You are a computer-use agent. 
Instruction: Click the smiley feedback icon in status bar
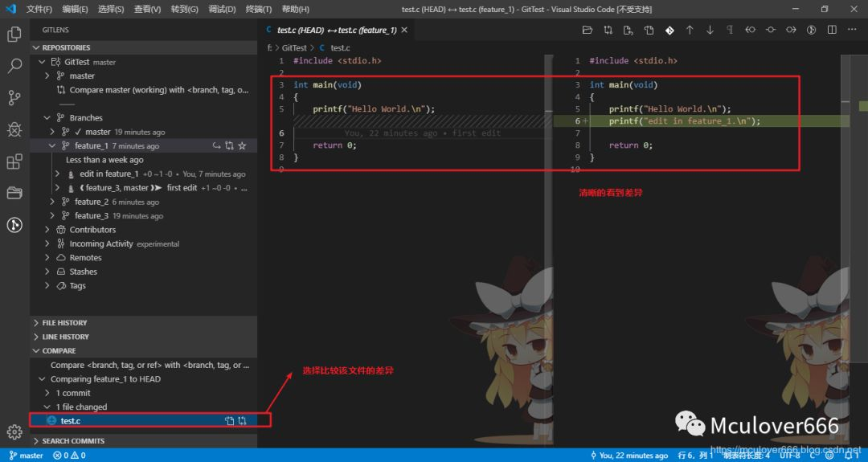click(x=829, y=456)
